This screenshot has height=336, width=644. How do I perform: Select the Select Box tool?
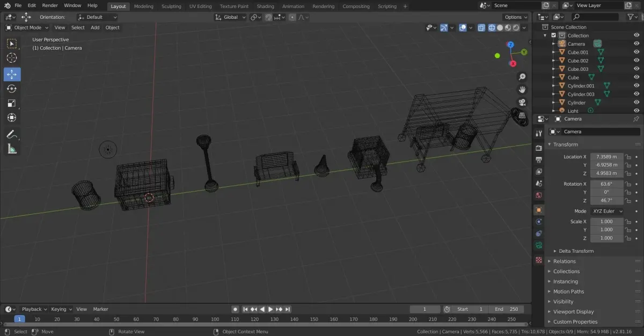(12, 43)
